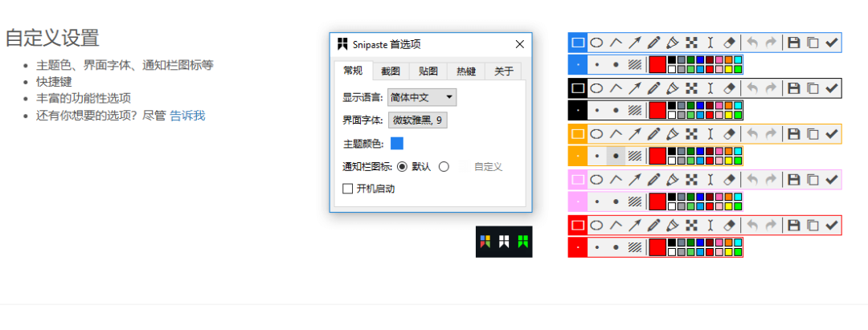Click the white Snipaste tray icon
The height and width of the screenshot is (330, 868).
point(504,242)
